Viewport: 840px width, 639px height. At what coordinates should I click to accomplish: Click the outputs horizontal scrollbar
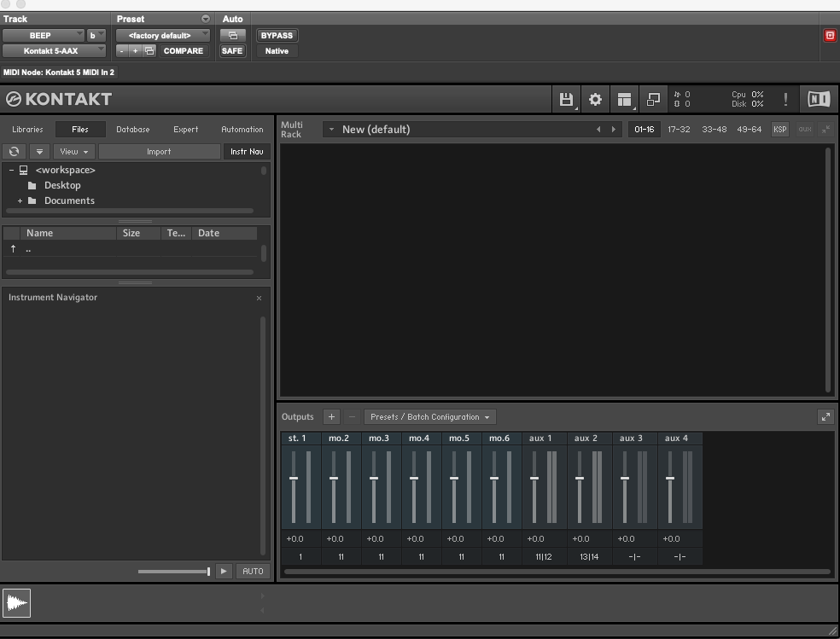(557, 572)
